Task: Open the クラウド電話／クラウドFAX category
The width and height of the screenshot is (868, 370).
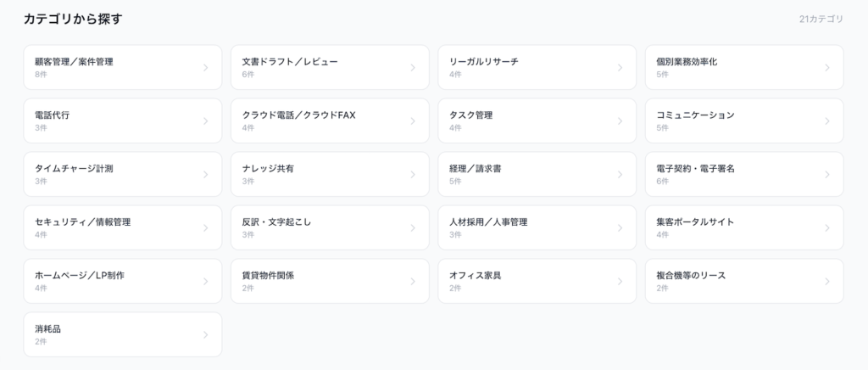Action: click(x=330, y=121)
